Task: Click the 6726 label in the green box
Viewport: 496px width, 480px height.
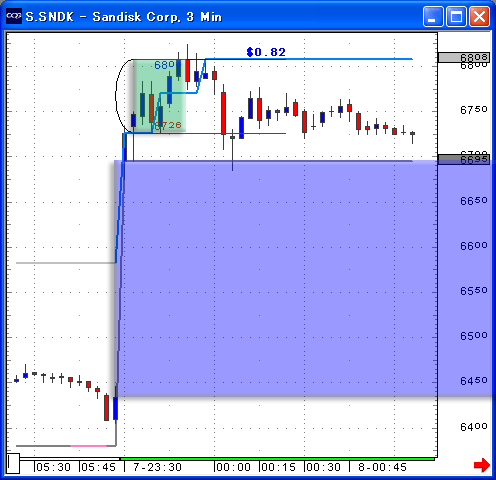Action: click(168, 125)
